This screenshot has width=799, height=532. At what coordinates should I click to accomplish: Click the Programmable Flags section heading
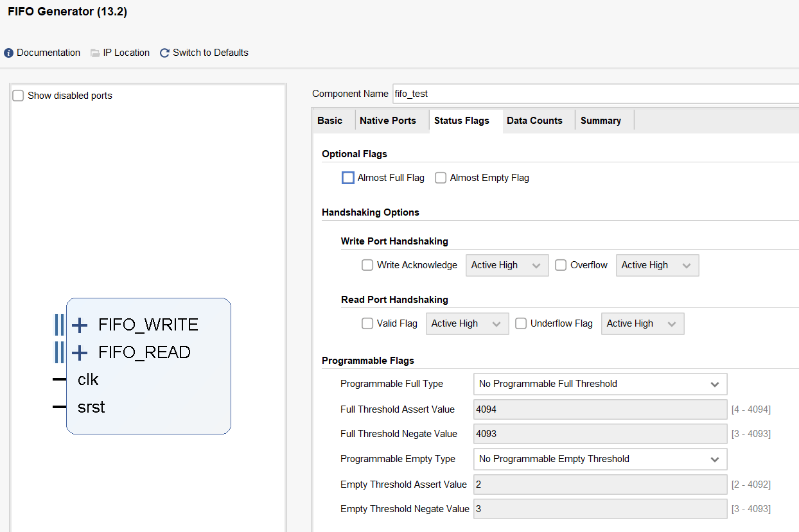click(368, 361)
